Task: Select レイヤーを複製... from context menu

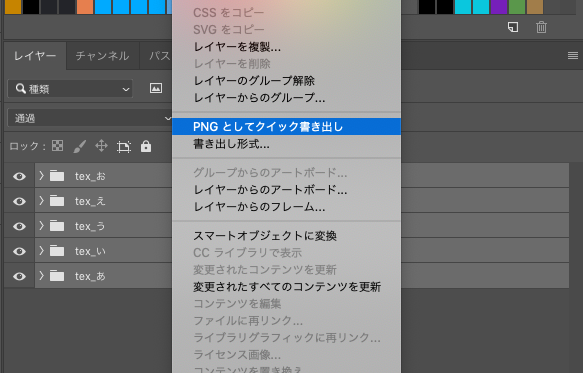Action: pos(286,47)
